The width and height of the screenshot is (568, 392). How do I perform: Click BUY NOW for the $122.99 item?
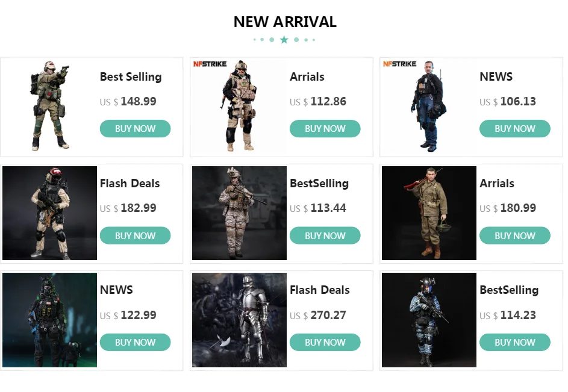coord(135,343)
